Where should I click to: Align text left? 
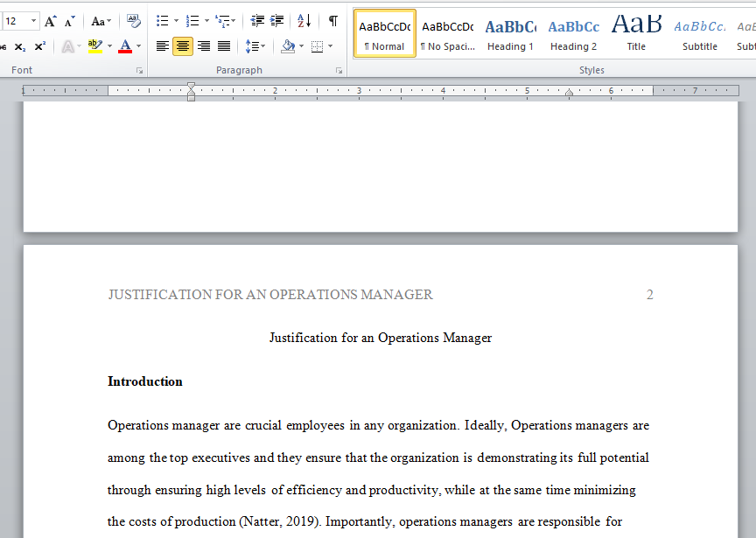163,46
